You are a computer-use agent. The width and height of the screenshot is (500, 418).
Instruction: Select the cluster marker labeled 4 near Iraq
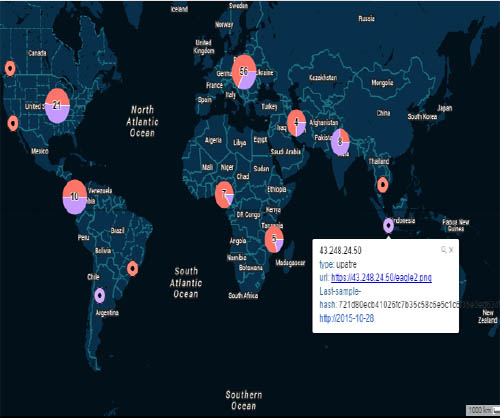pyautogui.click(x=296, y=123)
